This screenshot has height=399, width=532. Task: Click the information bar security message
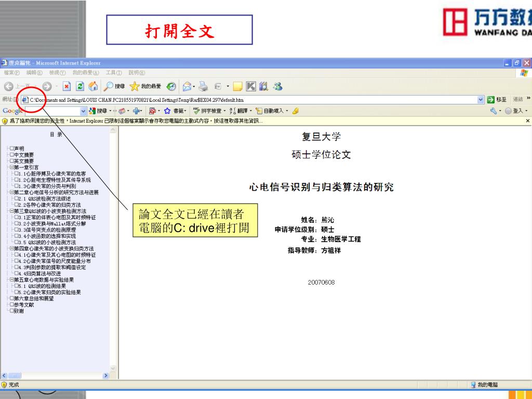[136, 121]
